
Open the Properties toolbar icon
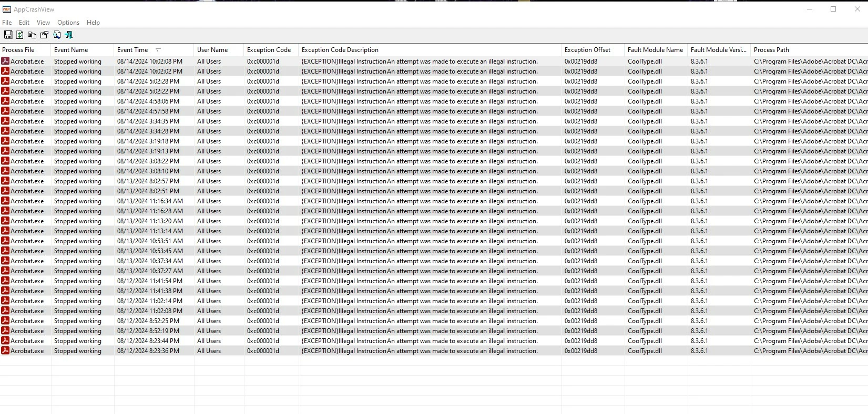[x=44, y=35]
